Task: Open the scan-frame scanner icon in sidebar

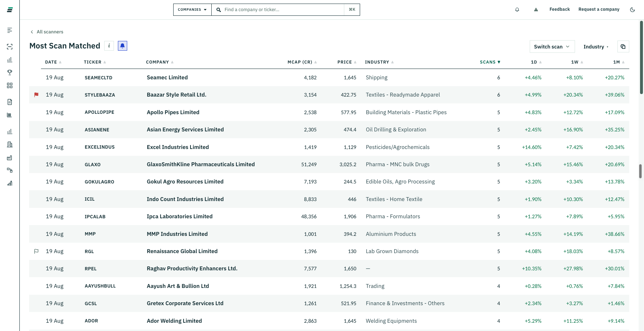Action: coord(10,47)
